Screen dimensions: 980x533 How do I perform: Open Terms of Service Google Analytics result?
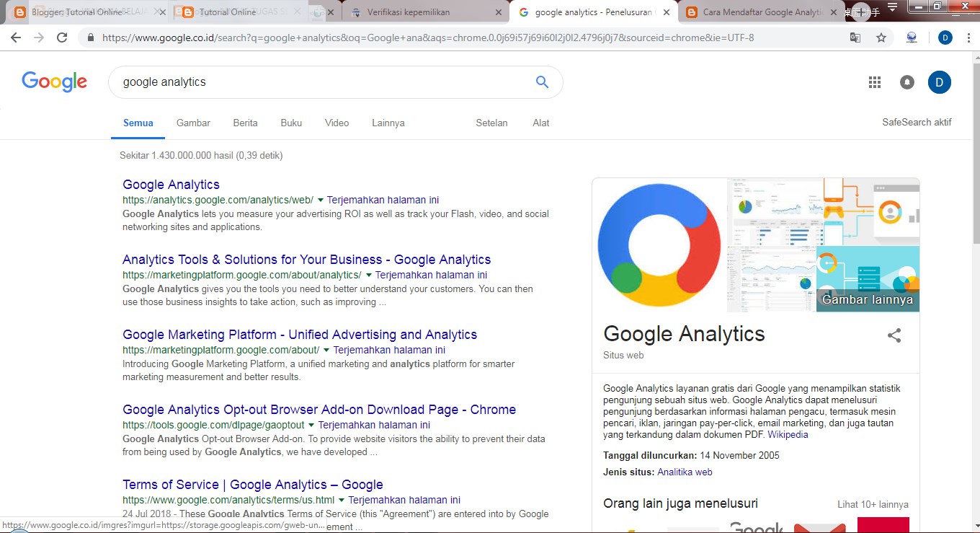coord(252,485)
